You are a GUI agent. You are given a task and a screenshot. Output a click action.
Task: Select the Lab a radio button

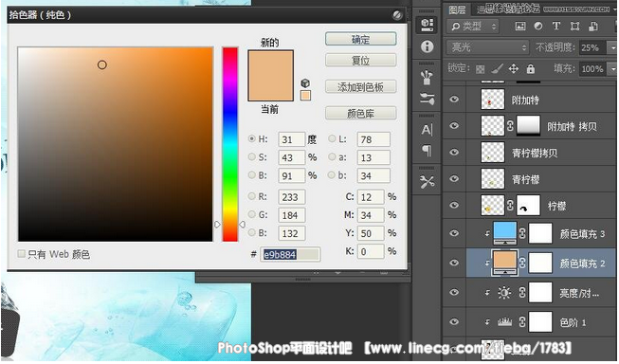tap(332, 156)
